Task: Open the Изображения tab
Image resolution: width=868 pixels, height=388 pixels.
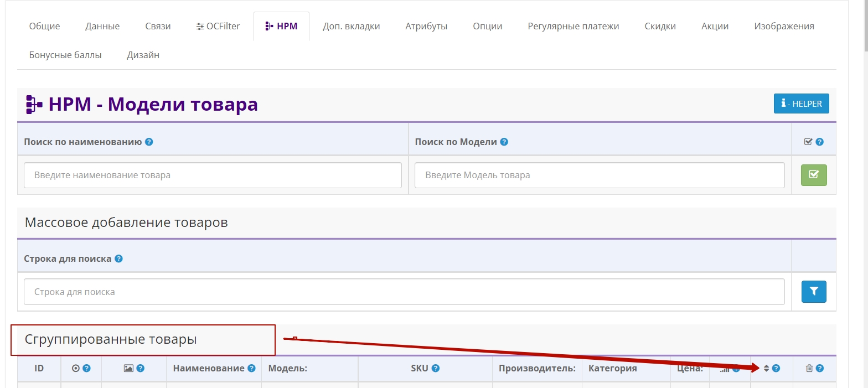Action: (784, 26)
